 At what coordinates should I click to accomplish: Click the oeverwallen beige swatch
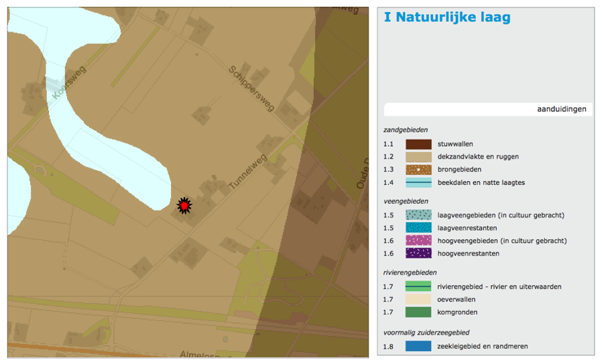click(x=418, y=299)
